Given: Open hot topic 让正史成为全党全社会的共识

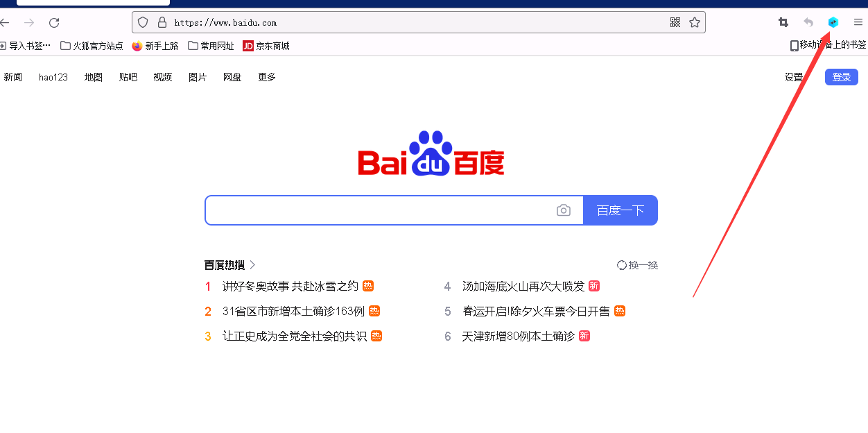Looking at the screenshot, I should 295,336.
